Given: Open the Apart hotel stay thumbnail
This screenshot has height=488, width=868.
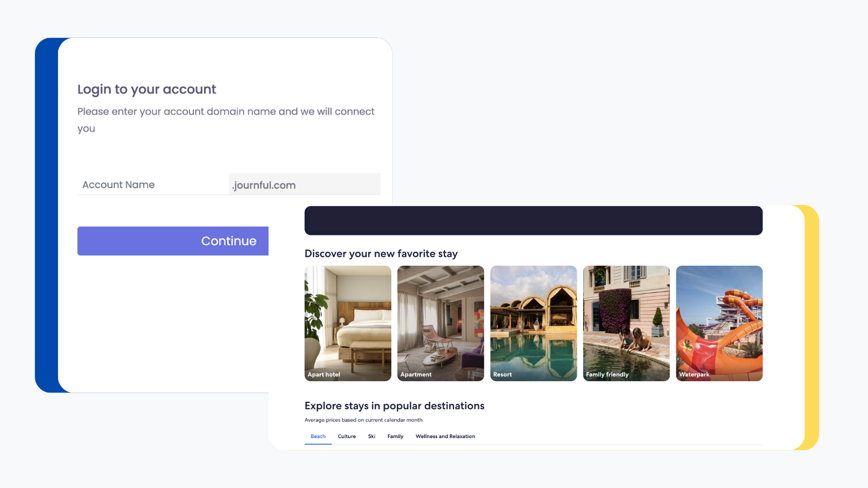Looking at the screenshot, I should click(x=348, y=323).
